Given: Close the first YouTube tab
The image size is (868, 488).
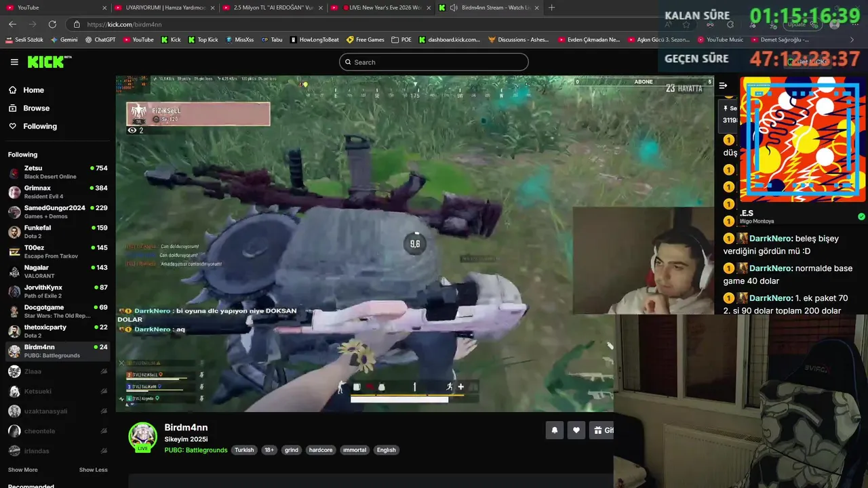Looking at the screenshot, I should tap(104, 7).
